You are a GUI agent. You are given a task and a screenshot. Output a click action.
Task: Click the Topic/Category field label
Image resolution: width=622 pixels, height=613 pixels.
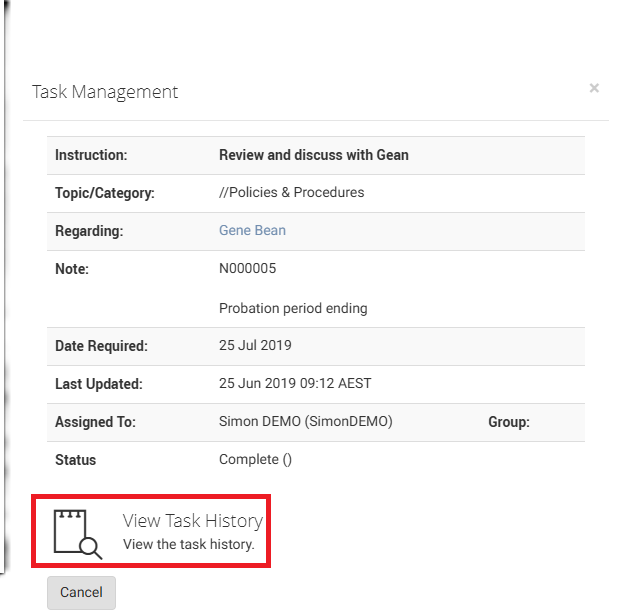point(105,193)
